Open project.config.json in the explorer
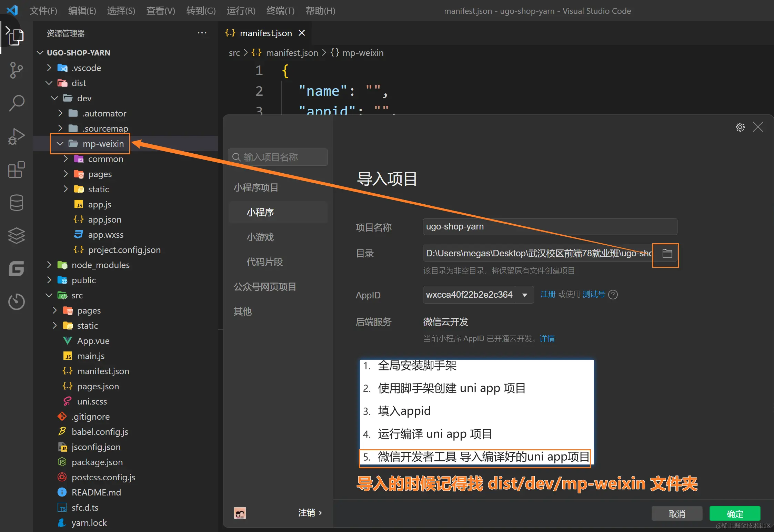 [124, 250]
